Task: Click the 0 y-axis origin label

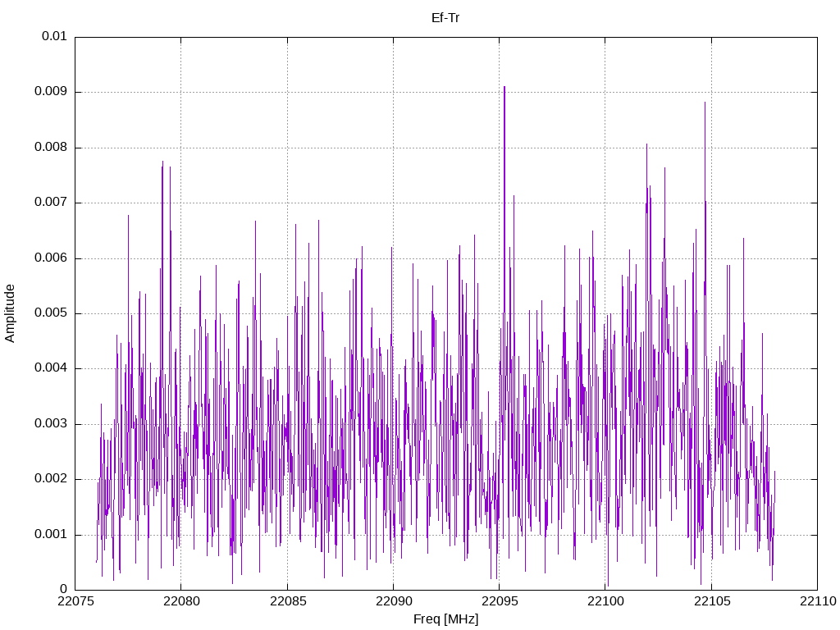Action: coord(64,589)
